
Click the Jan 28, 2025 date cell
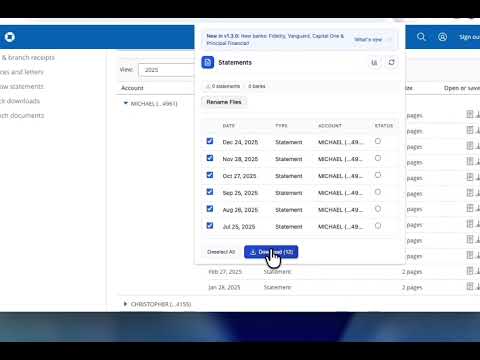pyautogui.click(x=224, y=287)
